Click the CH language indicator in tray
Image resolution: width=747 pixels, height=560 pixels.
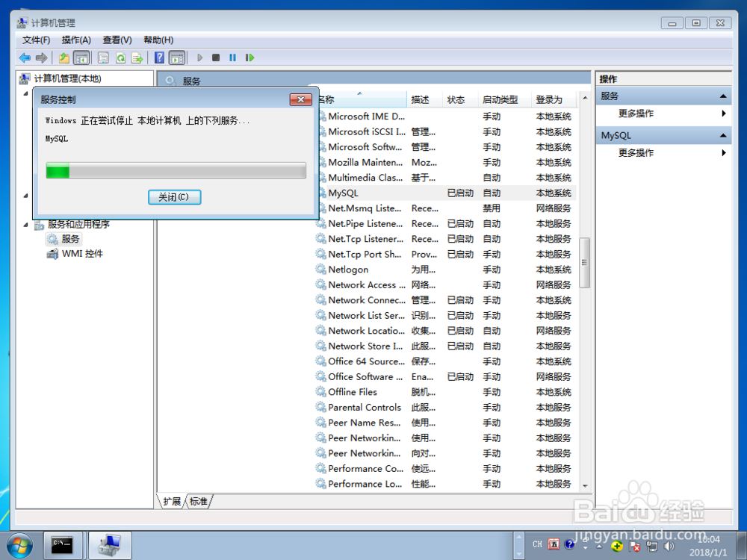point(537,544)
